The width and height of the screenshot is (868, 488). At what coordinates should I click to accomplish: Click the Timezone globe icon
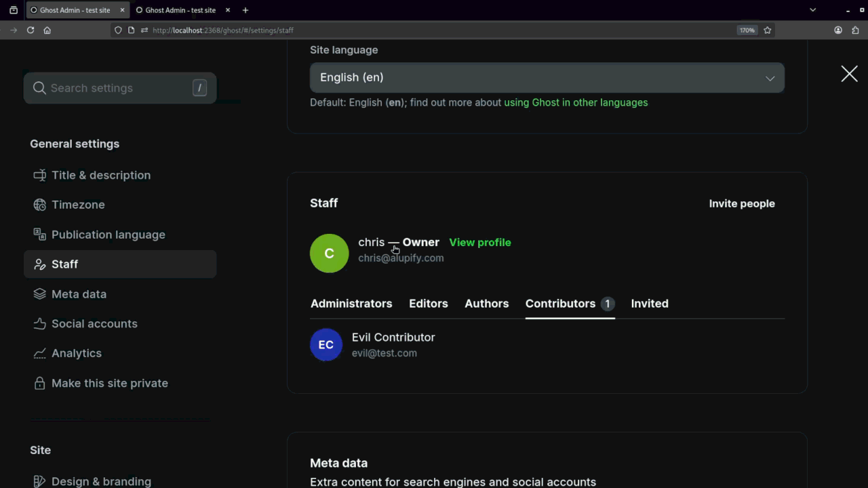[x=39, y=205]
